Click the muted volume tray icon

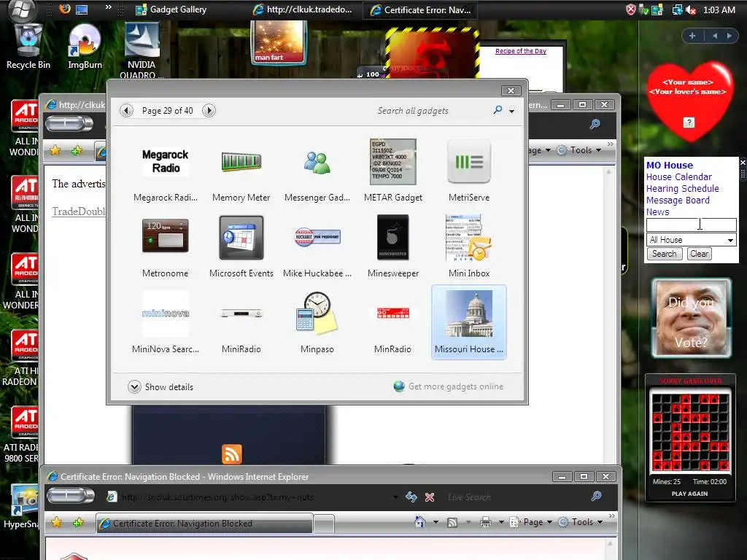[x=691, y=9]
